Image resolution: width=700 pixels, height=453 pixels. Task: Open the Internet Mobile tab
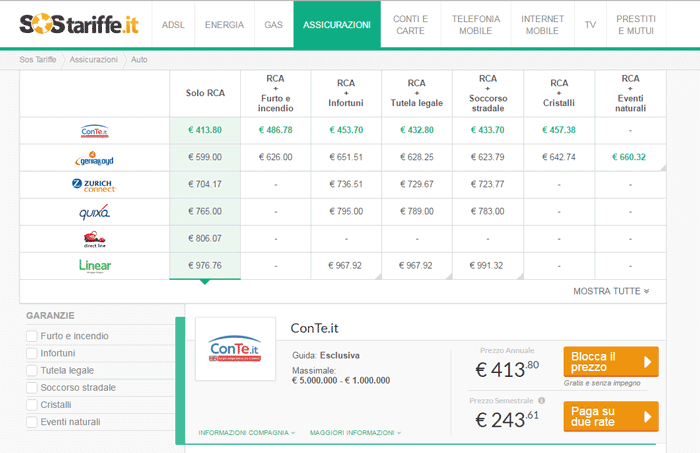click(542, 25)
